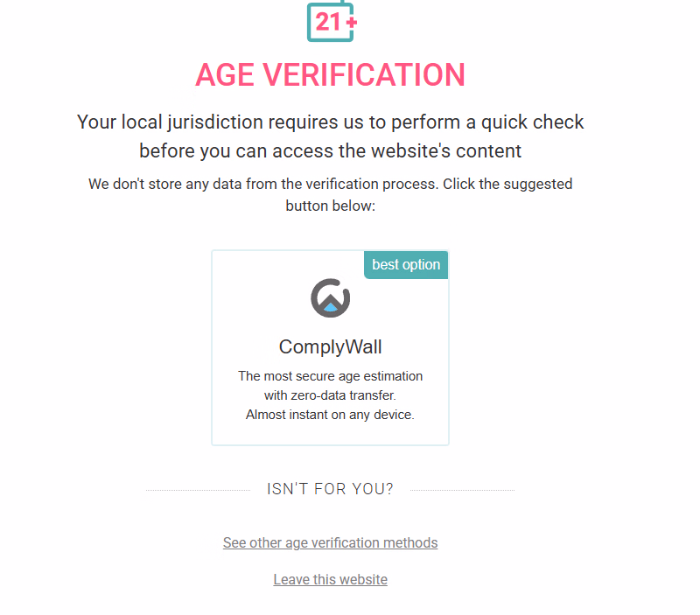This screenshot has height=615, width=700.
Task: Click the 'with zero-data transfer.' line
Action: coord(330,395)
